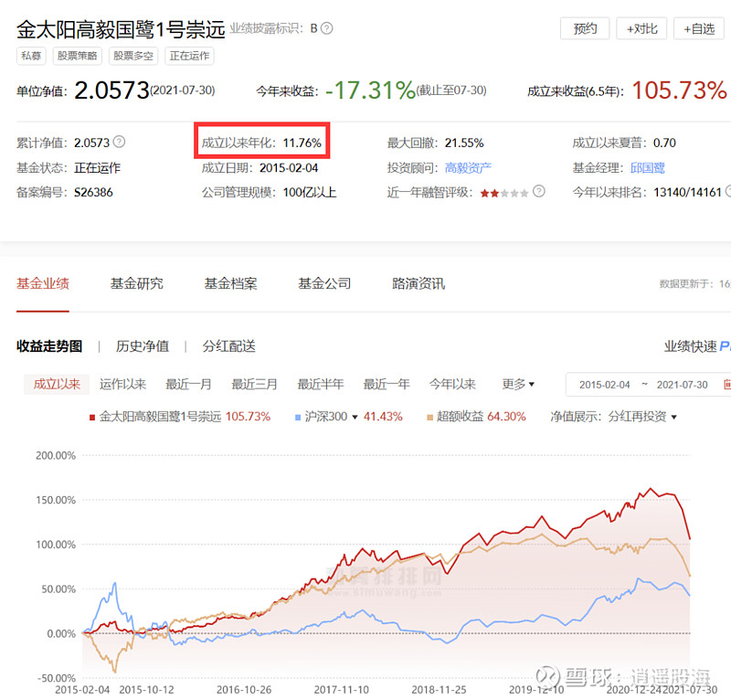Open the 沪深300 benchmark dropdown arrow
Viewport: 731px width, 700px height.
(355, 417)
